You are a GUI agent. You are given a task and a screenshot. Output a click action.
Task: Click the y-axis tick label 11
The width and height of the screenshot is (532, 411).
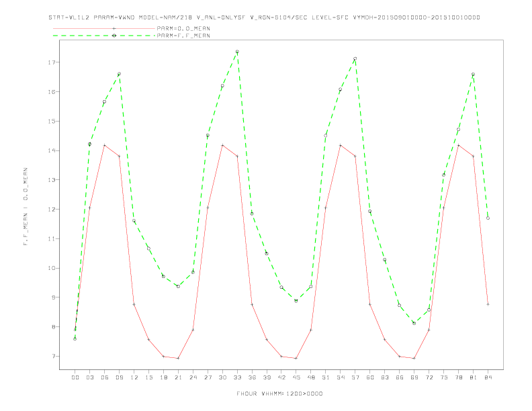(52, 238)
